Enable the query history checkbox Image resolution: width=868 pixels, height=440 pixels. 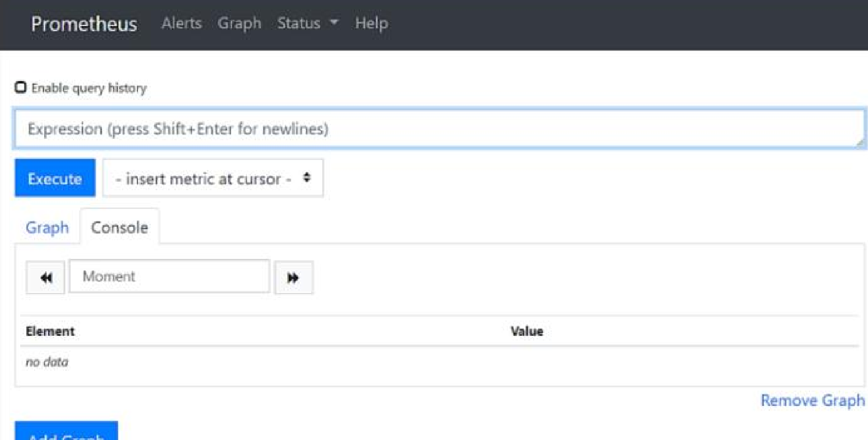tap(20, 87)
